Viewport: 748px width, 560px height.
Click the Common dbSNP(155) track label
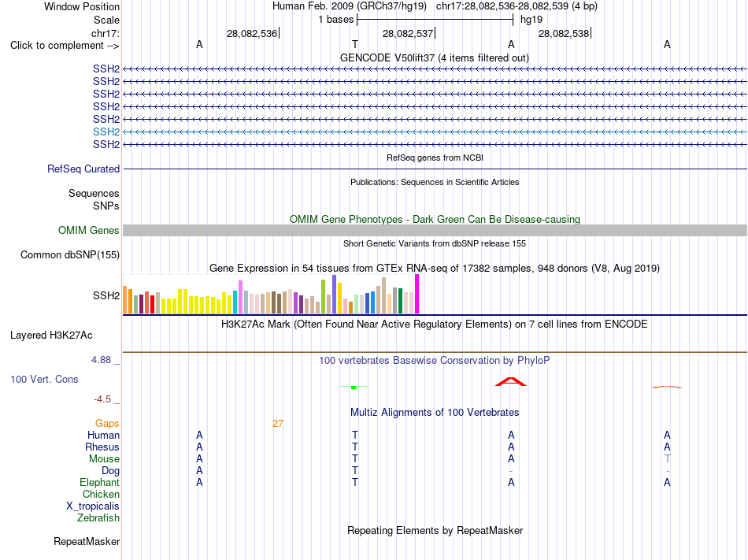tap(69, 254)
